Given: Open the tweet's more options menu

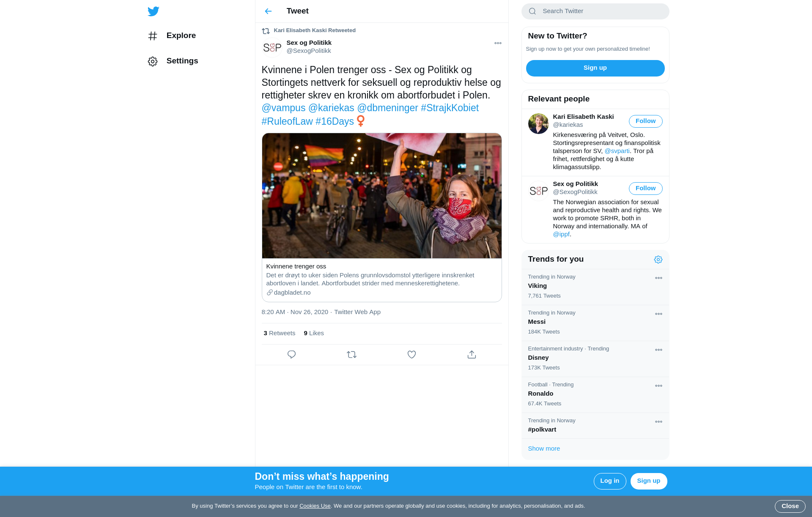Looking at the screenshot, I should 498,43.
